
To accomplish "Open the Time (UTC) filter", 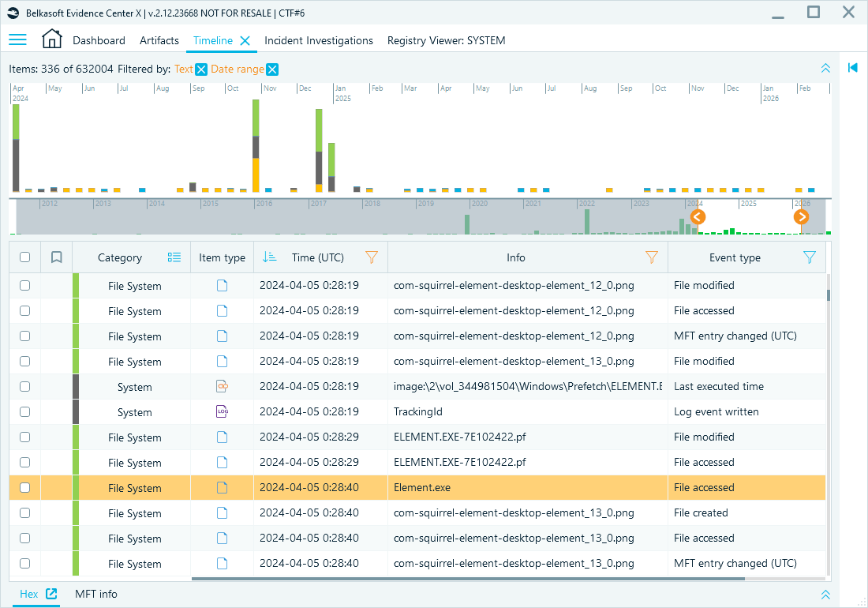I will click(372, 257).
